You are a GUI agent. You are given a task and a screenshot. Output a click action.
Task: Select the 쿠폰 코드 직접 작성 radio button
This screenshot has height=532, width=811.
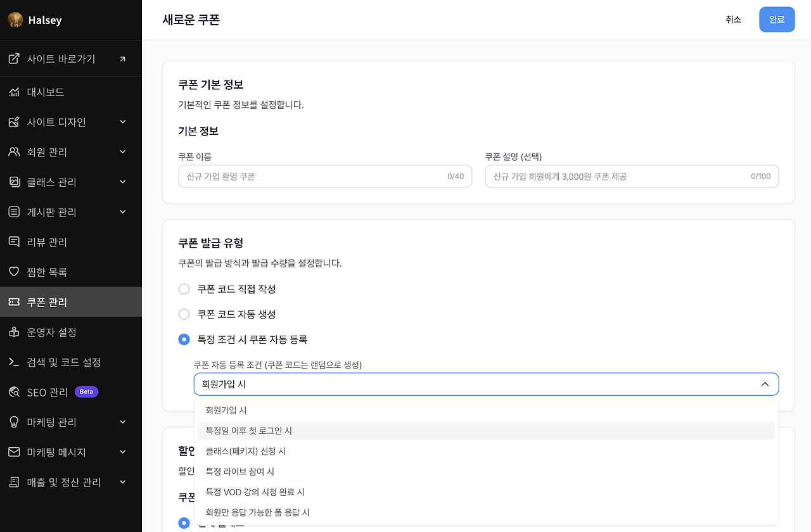tap(184, 289)
